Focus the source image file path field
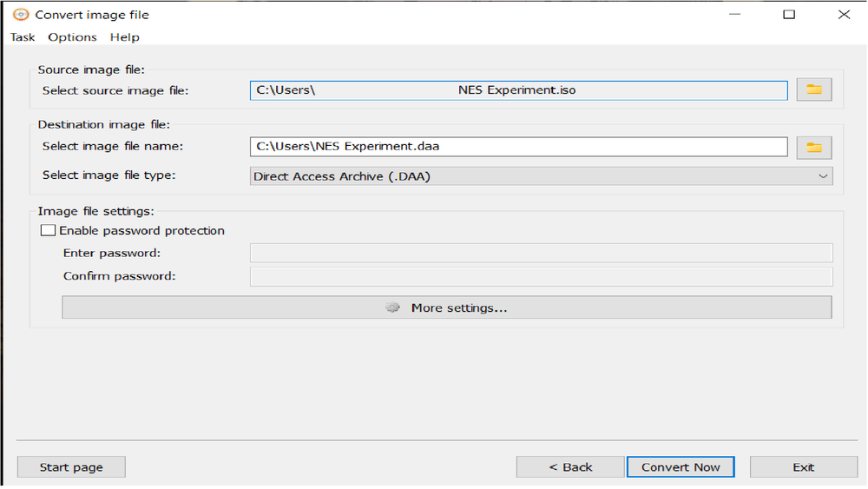 coord(519,90)
